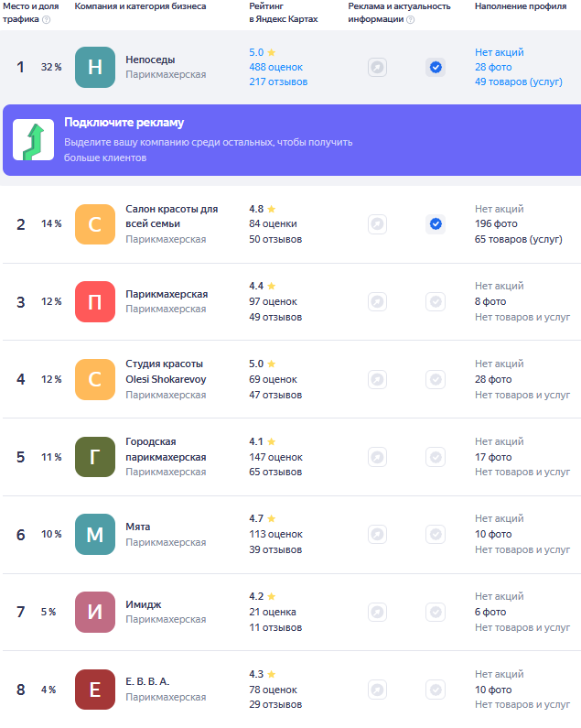581x728 pixels.
Task: Click help icon next to Место и доля трафика
Action: (47, 19)
